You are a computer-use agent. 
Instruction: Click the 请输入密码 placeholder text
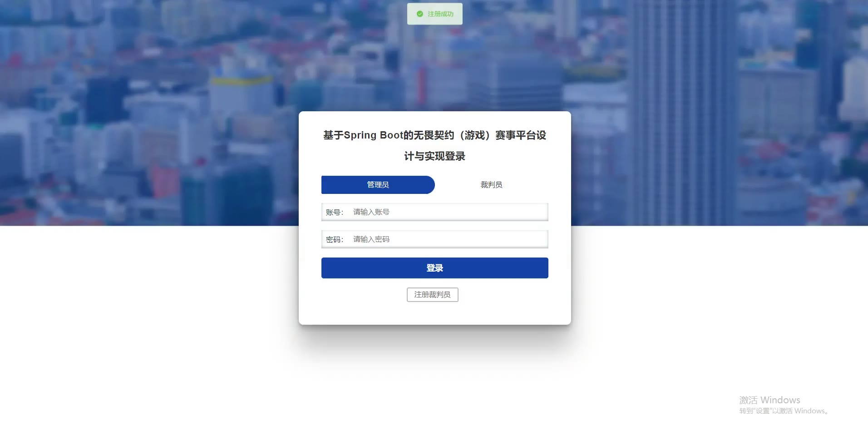click(371, 239)
